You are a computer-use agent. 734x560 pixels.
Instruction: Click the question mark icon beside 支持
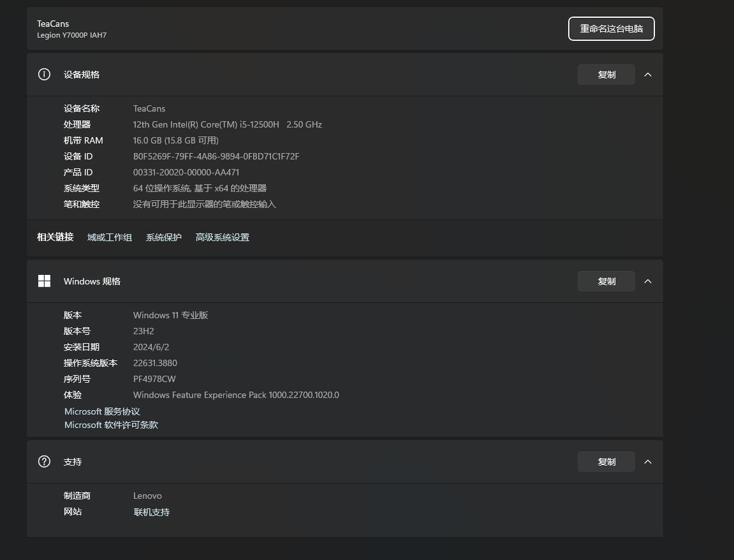44,461
